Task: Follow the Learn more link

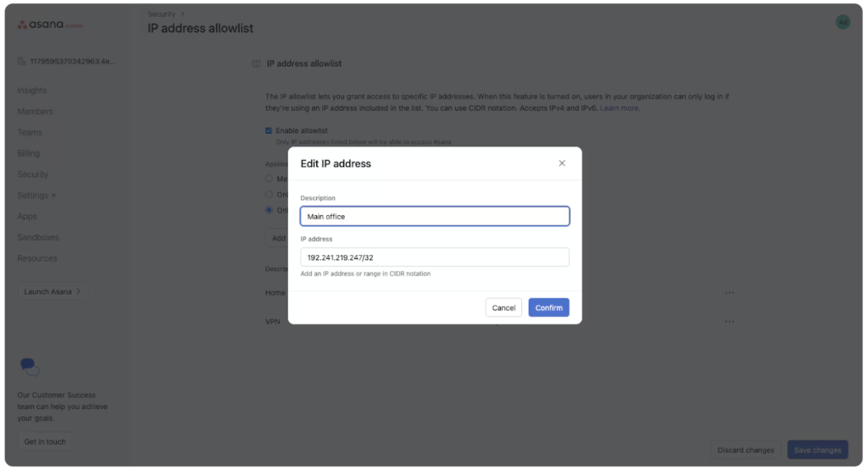Action: (x=619, y=108)
